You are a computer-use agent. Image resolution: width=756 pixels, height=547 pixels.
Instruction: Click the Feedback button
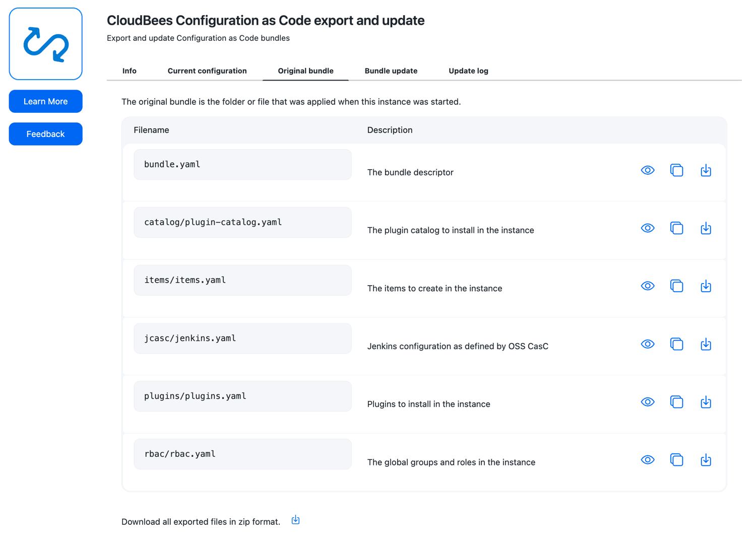pyautogui.click(x=46, y=134)
